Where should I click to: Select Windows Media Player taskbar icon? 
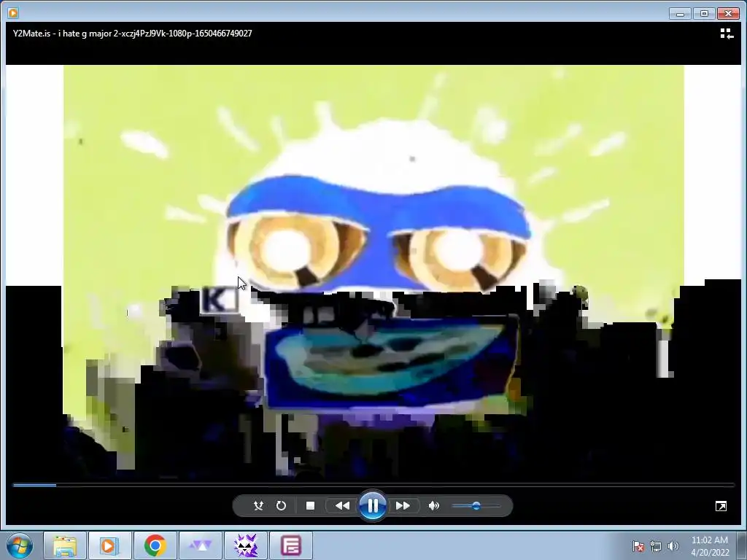(109, 545)
